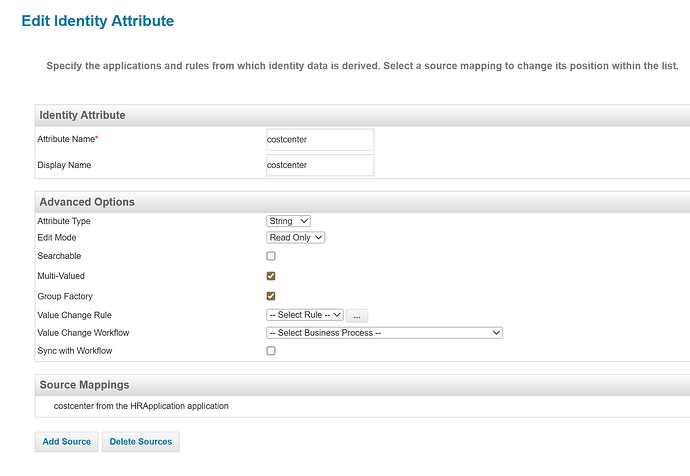Focus the Display Name text field
The image size is (690, 476).
tap(319, 165)
